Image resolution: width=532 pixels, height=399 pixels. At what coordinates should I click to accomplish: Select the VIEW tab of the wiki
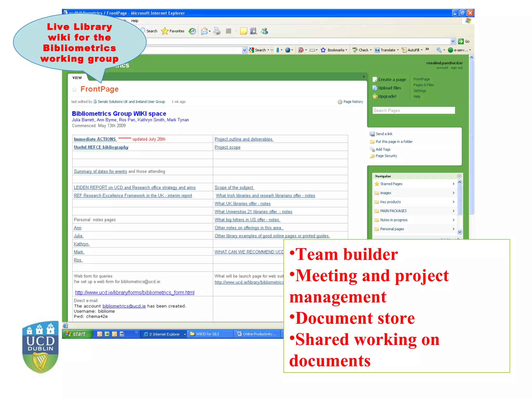click(77, 78)
